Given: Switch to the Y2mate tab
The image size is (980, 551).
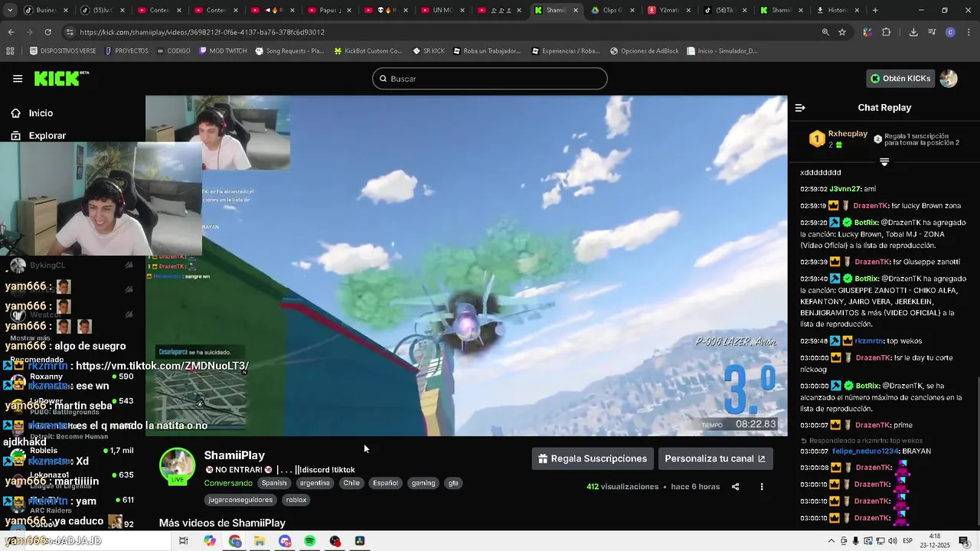Looking at the screenshot, I should coord(668,10).
